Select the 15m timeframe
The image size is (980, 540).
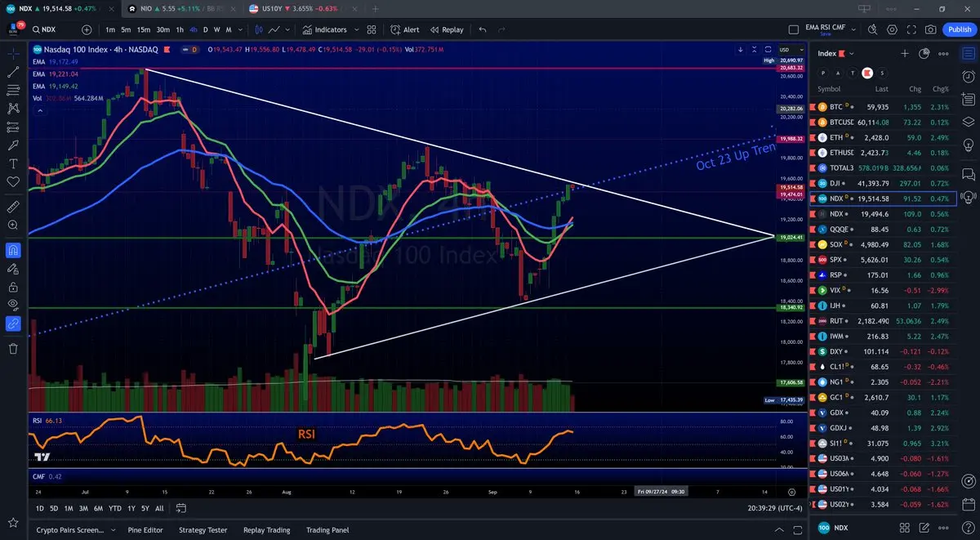[143, 29]
